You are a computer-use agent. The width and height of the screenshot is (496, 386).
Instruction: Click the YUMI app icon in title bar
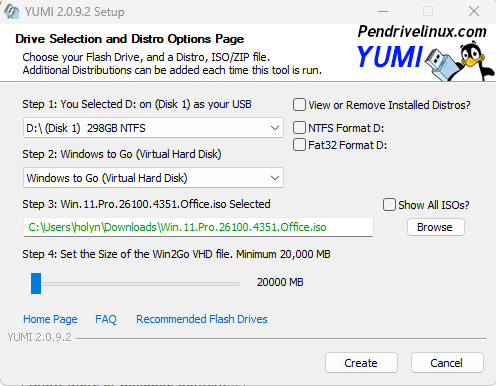click(x=12, y=12)
